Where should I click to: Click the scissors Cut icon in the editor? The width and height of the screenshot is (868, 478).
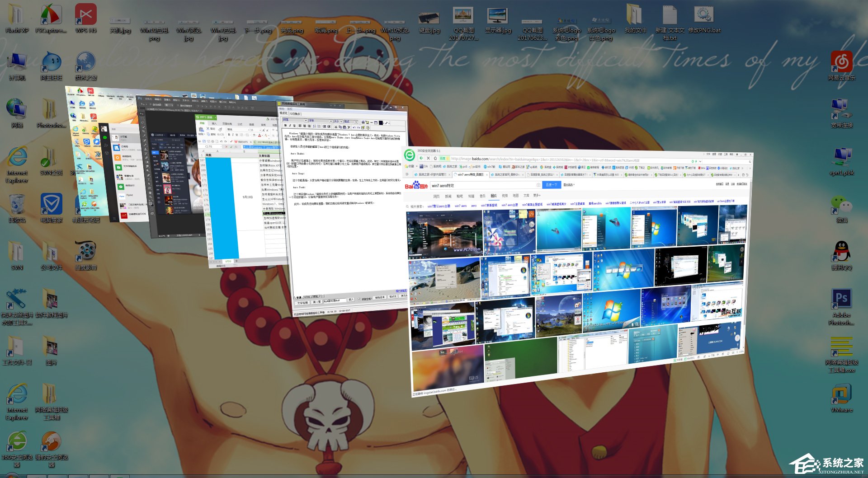tap(336, 127)
